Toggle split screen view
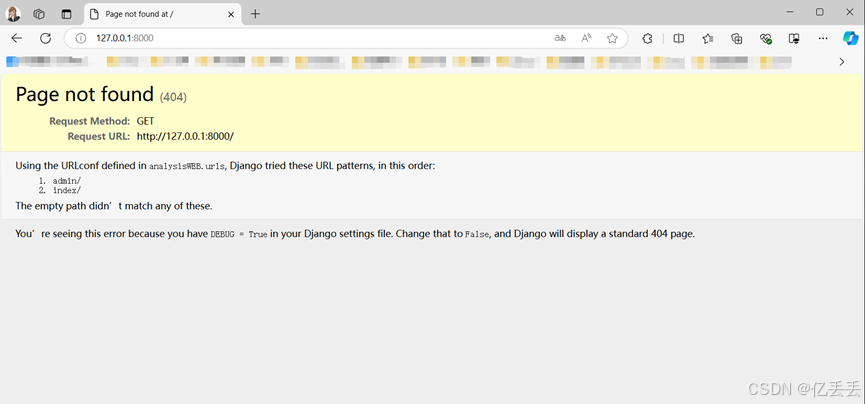 coord(679,38)
